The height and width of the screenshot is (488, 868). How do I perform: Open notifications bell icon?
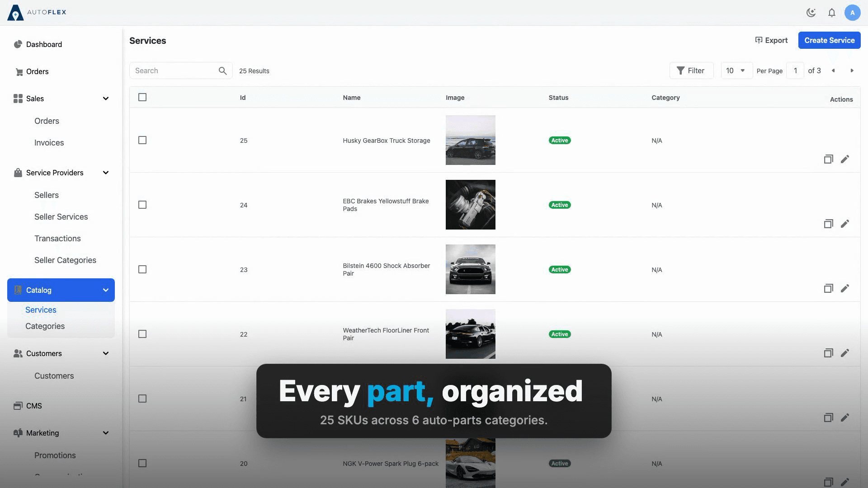tap(832, 13)
